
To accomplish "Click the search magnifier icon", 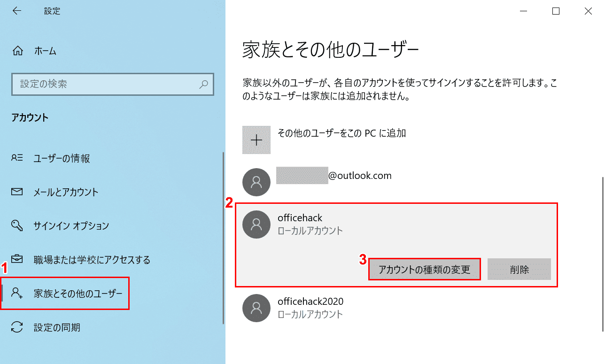I will [203, 85].
